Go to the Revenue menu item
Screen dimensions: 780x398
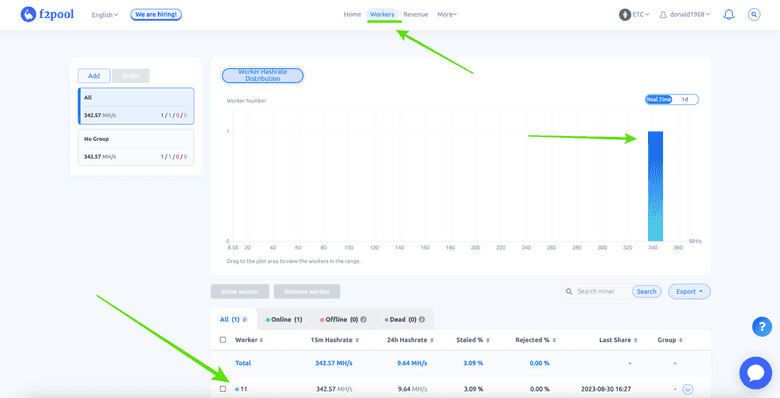point(415,14)
